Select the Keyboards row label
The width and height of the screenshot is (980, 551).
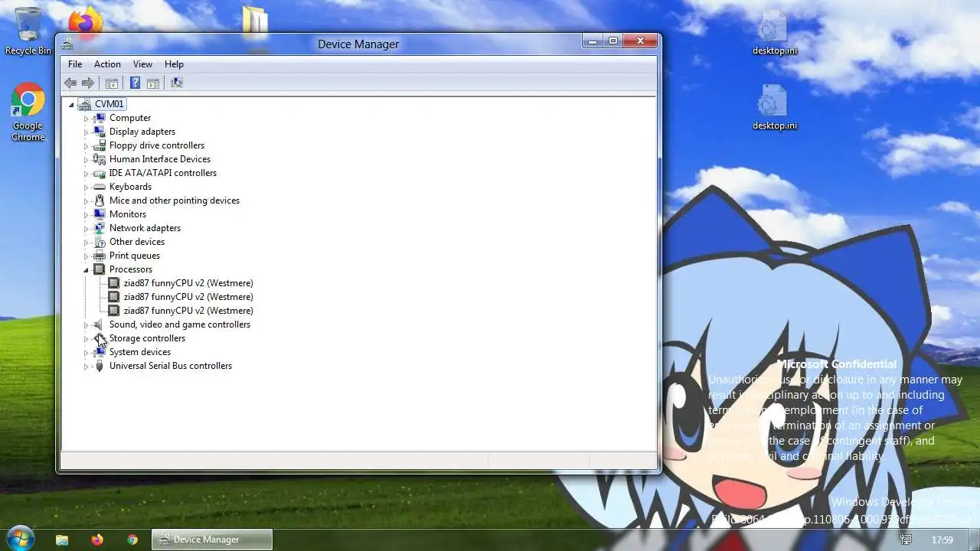130,187
